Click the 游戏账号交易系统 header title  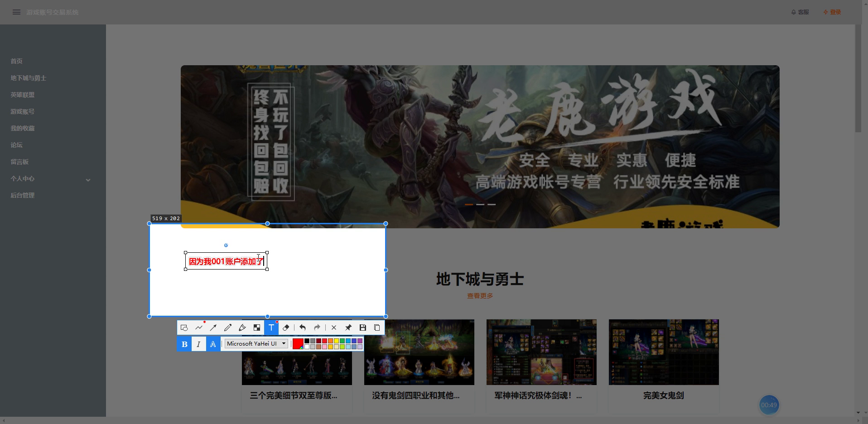53,12
